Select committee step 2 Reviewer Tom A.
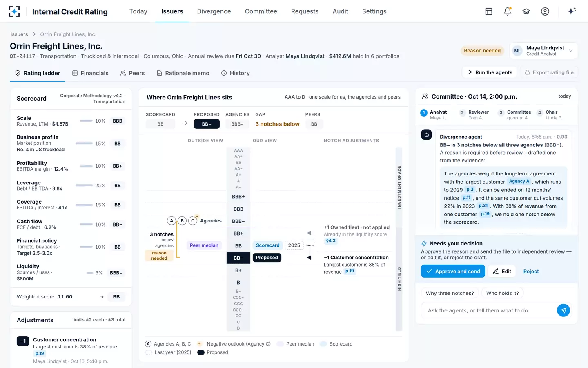The height and width of the screenshot is (368, 588). [474, 115]
